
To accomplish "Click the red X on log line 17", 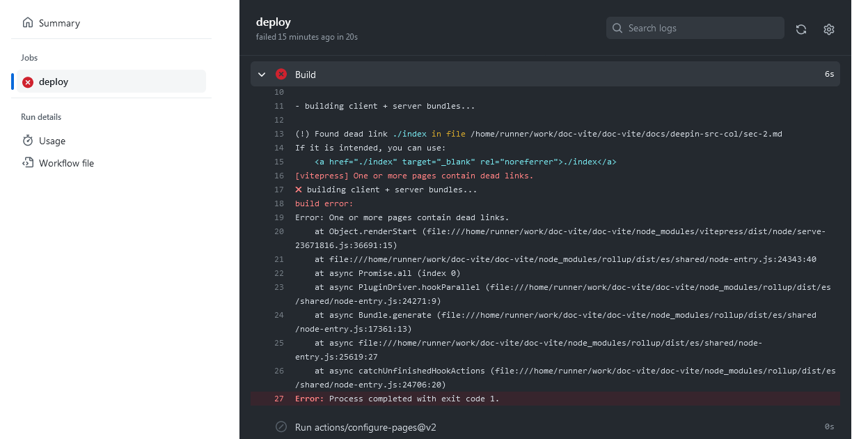I will (299, 190).
